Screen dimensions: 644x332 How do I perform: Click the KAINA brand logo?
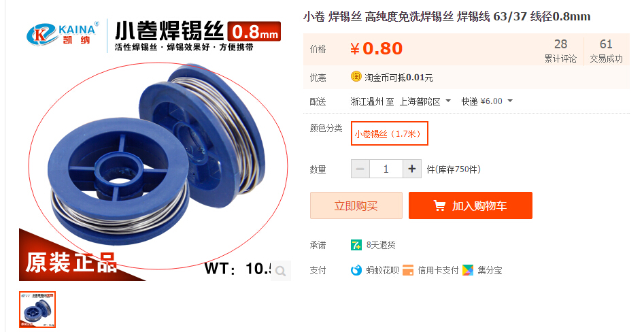tap(63, 34)
